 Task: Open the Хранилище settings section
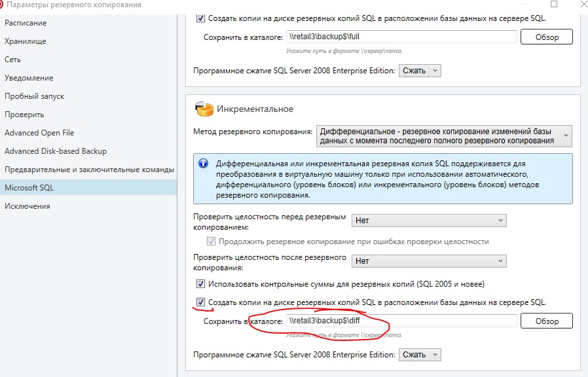[x=26, y=41]
